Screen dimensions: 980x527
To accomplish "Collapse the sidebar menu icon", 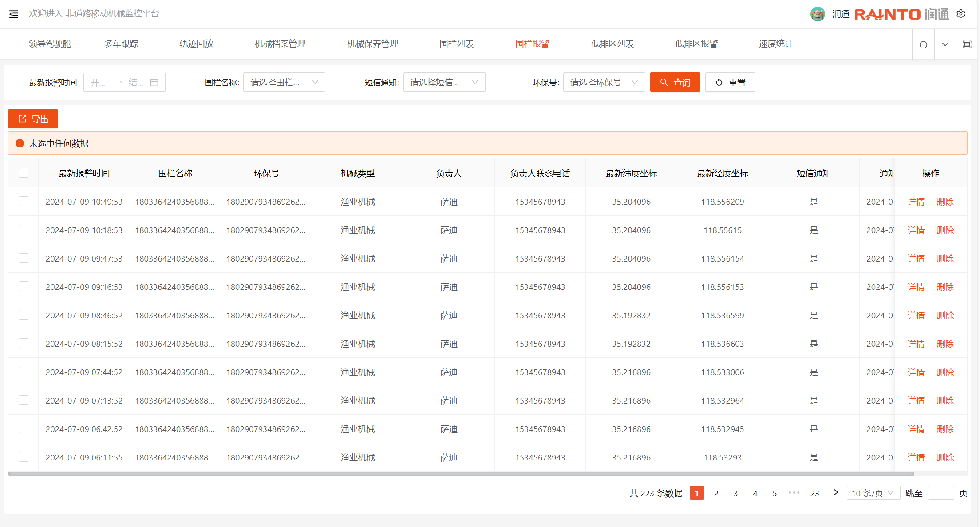I will coord(14,14).
